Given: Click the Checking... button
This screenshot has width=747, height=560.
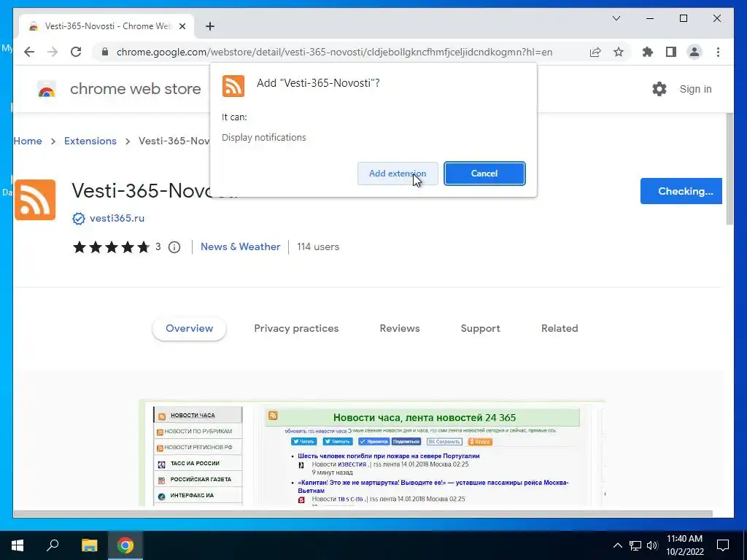Looking at the screenshot, I should tap(681, 191).
